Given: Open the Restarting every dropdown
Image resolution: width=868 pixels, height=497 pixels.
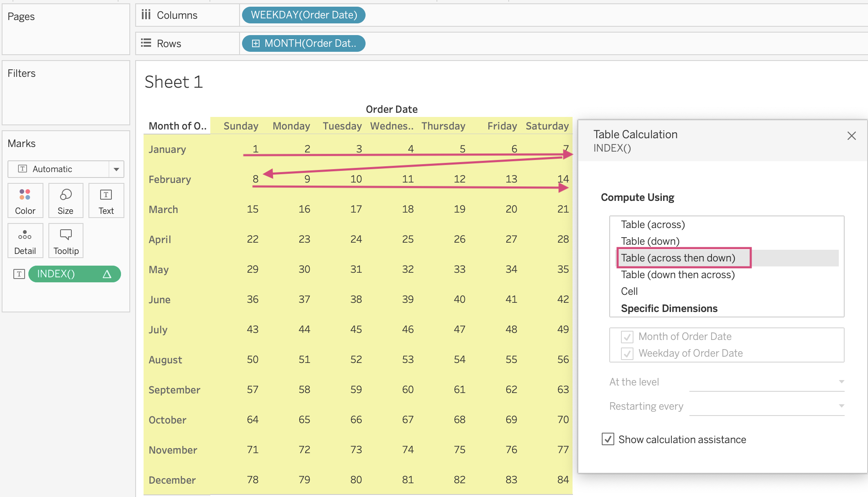Looking at the screenshot, I should pyautogui.click(x=767, y=406).
